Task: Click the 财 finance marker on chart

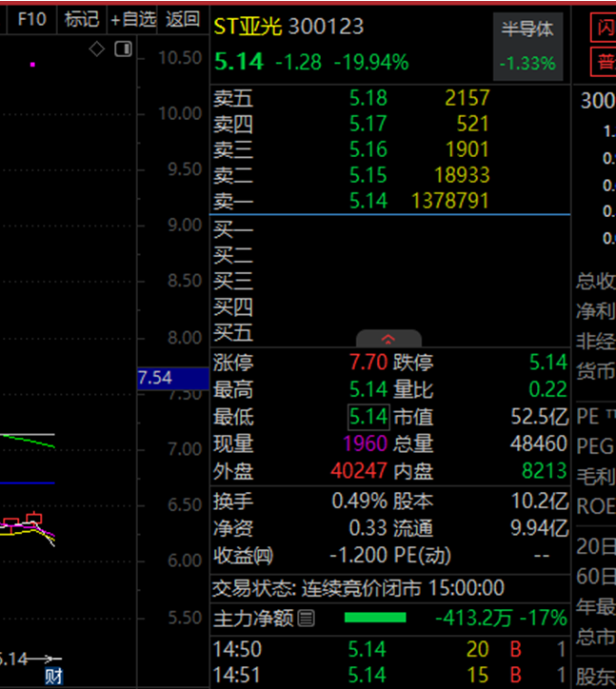Action: click(55, 677)
